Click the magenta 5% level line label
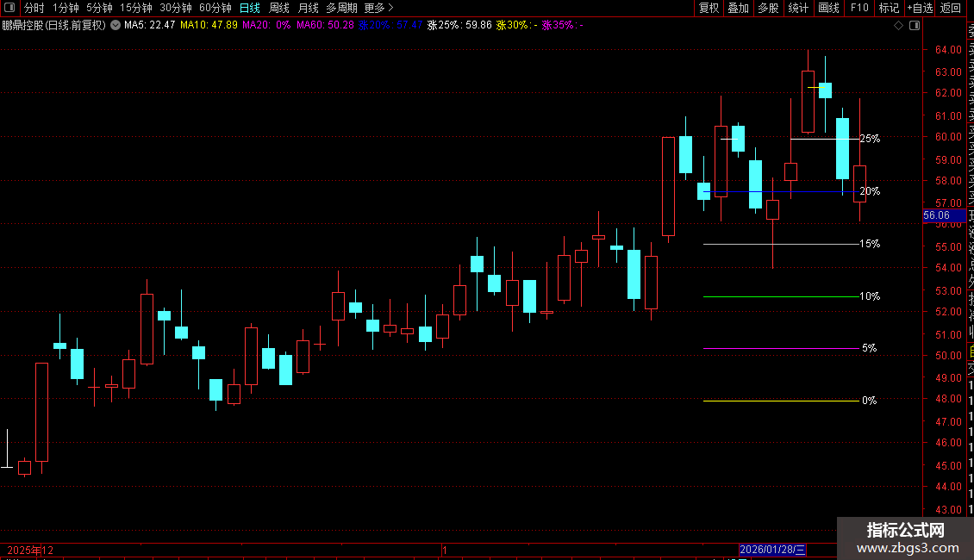The width and height of the screenshot is (974, 560). coord(870,348)
